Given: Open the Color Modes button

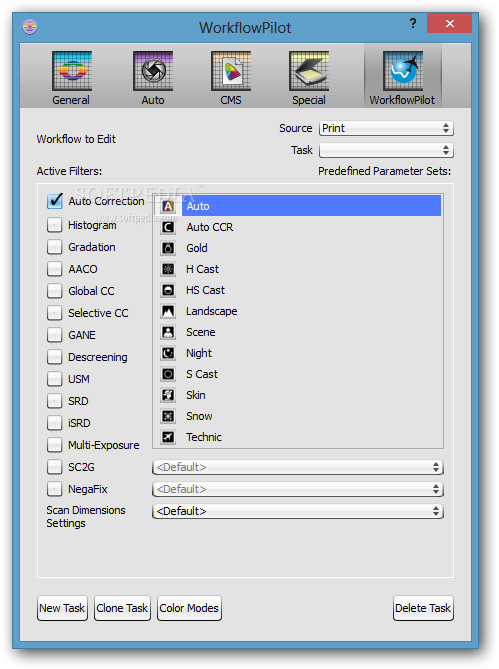Looking at the screenshot, I should pos(189,608).
